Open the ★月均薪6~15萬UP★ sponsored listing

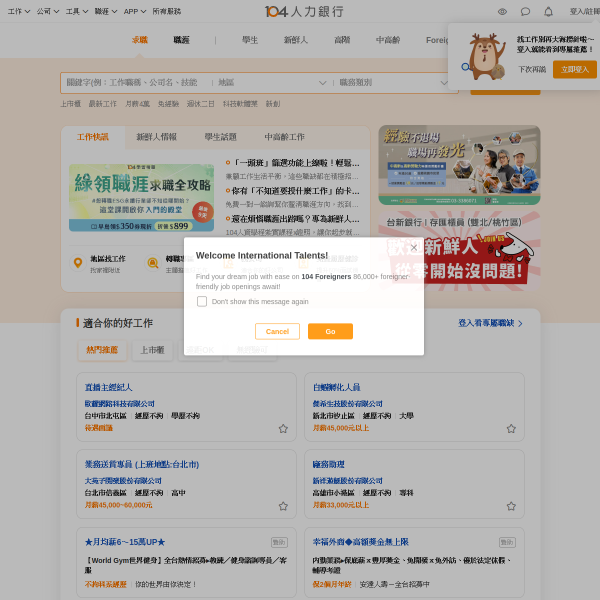coord(125,542)
